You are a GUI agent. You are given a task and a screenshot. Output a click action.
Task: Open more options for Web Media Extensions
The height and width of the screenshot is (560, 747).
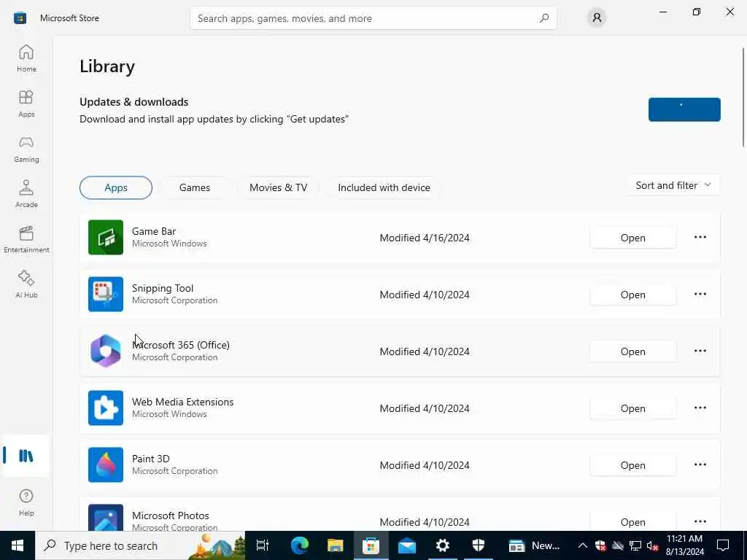pos(700,408)
